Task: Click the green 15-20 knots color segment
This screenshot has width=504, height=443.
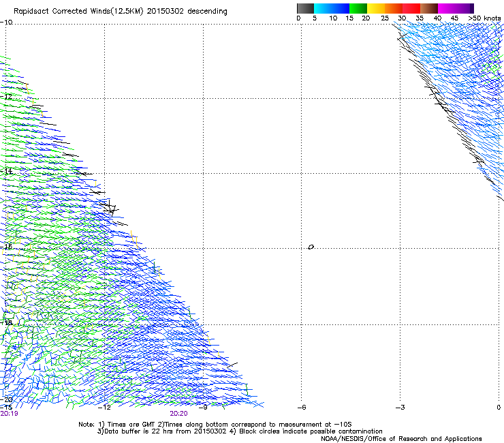Action: [x=358, y=8]
